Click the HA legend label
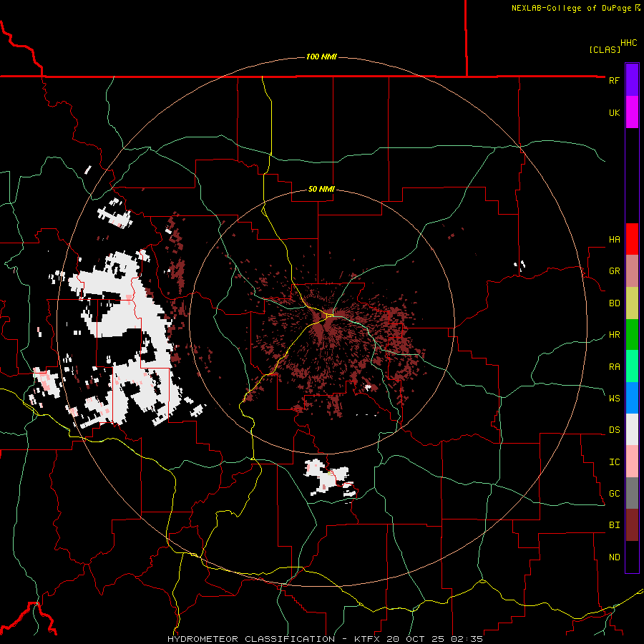 click(x=614, y=240)
